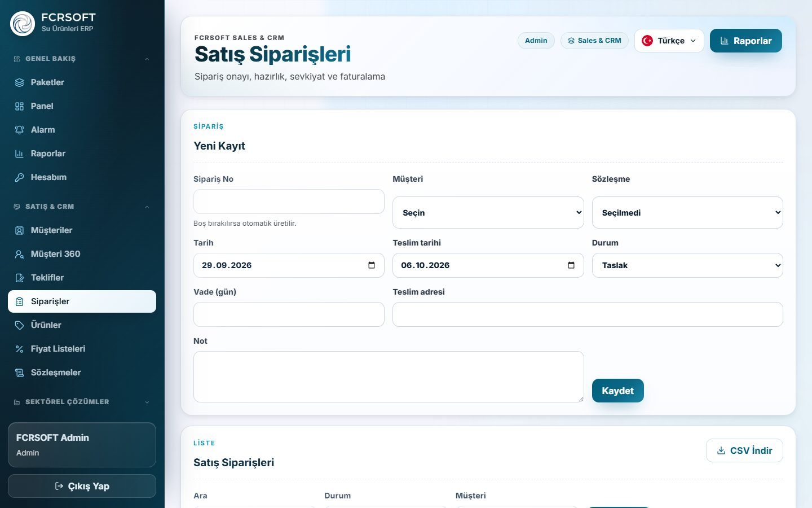Screen dimensions: 812x508
Task: Go to Siparişler in the sidebar
Action: click(x=82, y=301)
